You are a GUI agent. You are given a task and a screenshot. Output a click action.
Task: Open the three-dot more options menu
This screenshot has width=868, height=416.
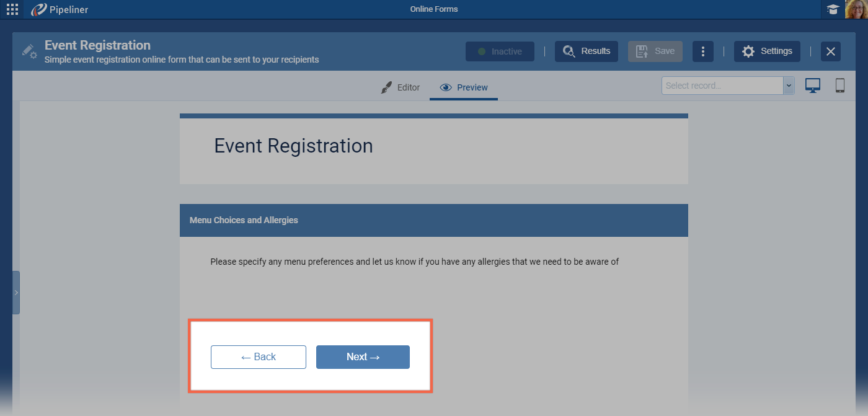pyautogui.click(x=702, y=51)
